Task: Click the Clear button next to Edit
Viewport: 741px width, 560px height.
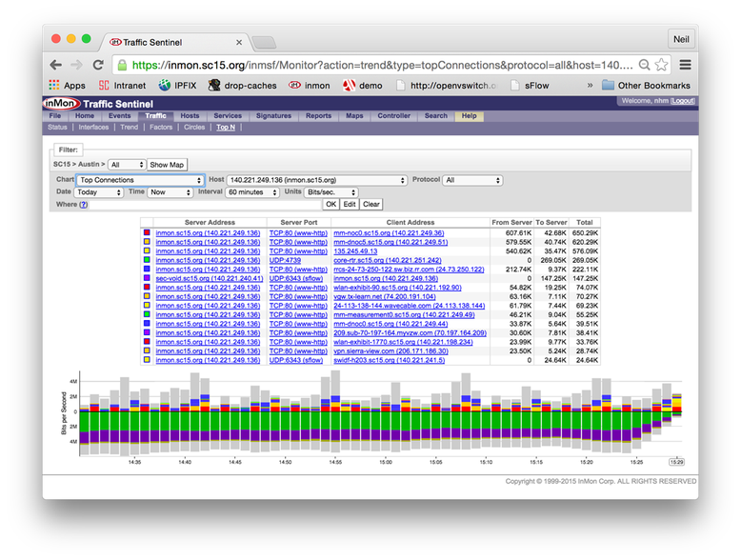Action: (x=371, y=204)
